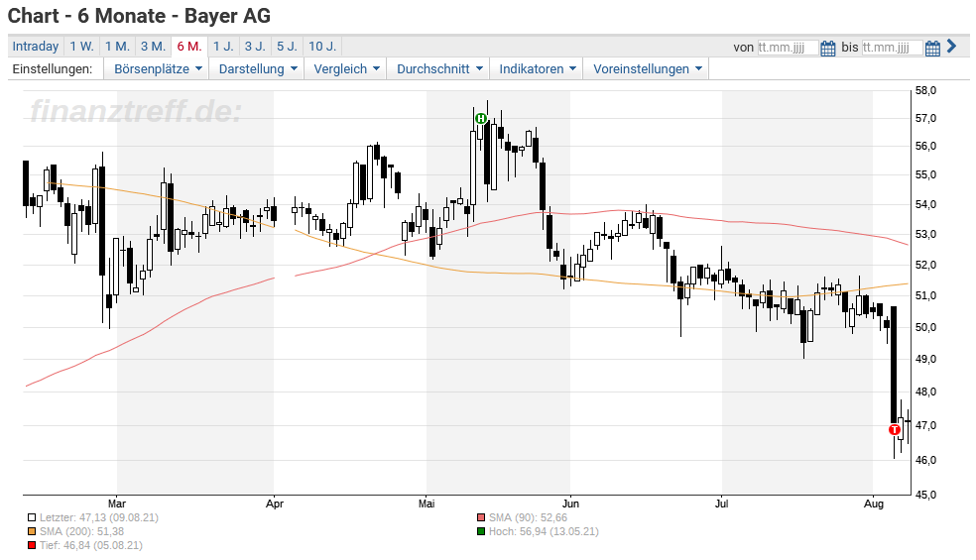This screenshot has height=560, width=976.
Task: Click the white Letzter legend swatch
Action: tap(32, 517)
